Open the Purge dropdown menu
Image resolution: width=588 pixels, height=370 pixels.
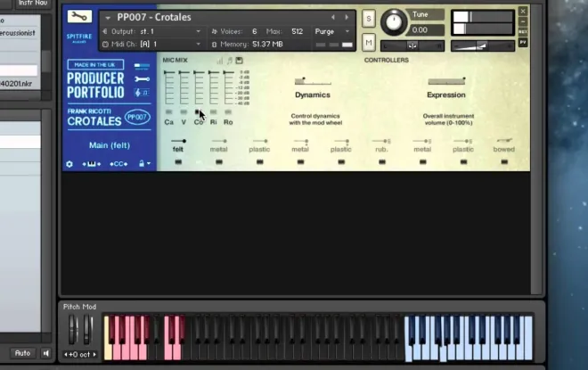(332, 31)
